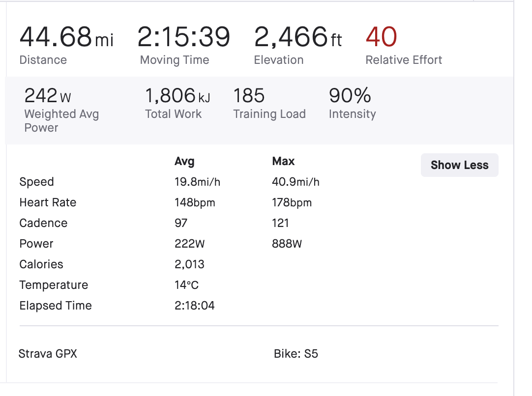This screenshot has height=396, width=532.
Task: Select the 242 W weighted average power
Action: 48,95
